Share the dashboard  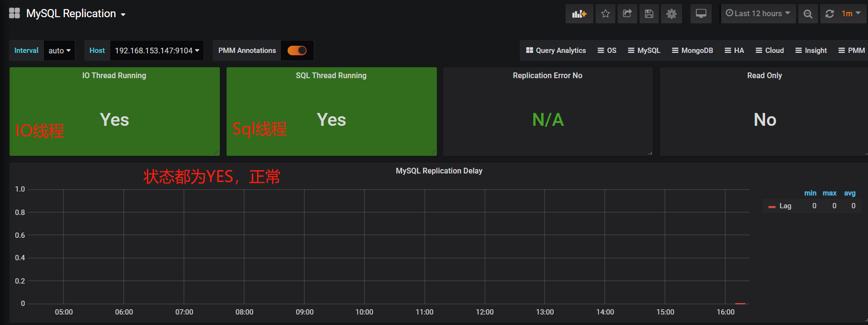627,14
